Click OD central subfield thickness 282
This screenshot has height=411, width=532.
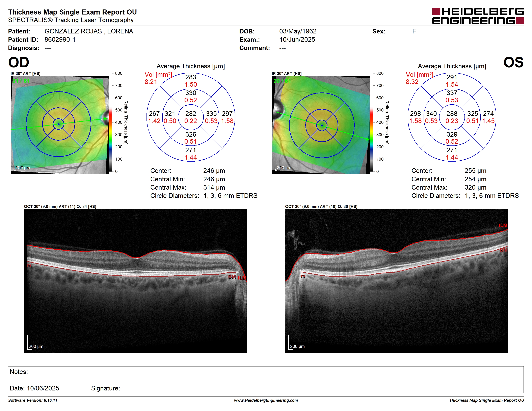(x=191, y=113)
